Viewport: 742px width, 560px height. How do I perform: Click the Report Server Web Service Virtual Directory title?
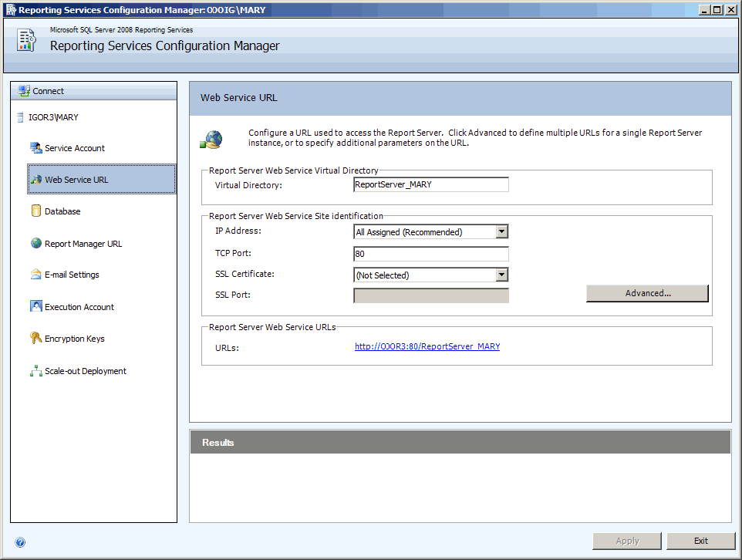tap(294, 170)
